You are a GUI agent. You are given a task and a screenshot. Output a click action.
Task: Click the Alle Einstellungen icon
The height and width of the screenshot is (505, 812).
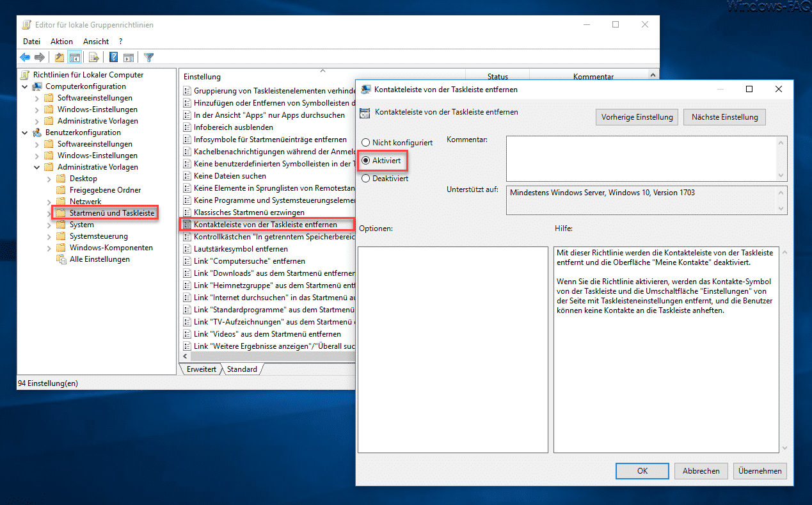click(61, 259)
